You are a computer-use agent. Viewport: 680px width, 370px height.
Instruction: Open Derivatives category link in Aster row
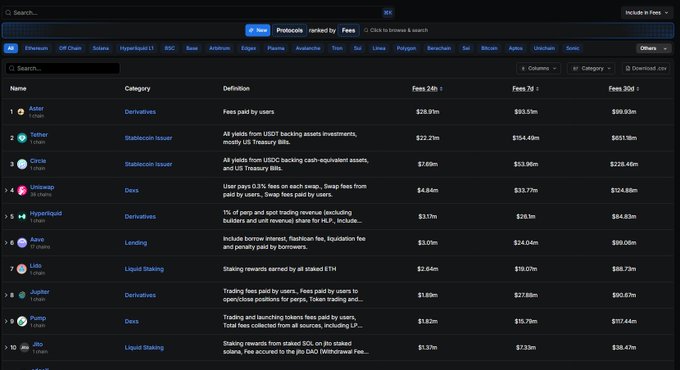coord(140,112)
